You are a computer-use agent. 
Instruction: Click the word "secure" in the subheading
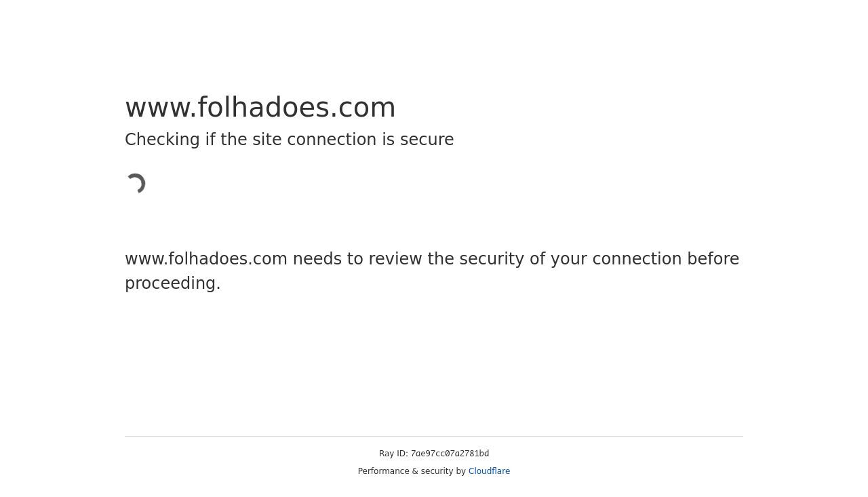[x=427, y=140]
